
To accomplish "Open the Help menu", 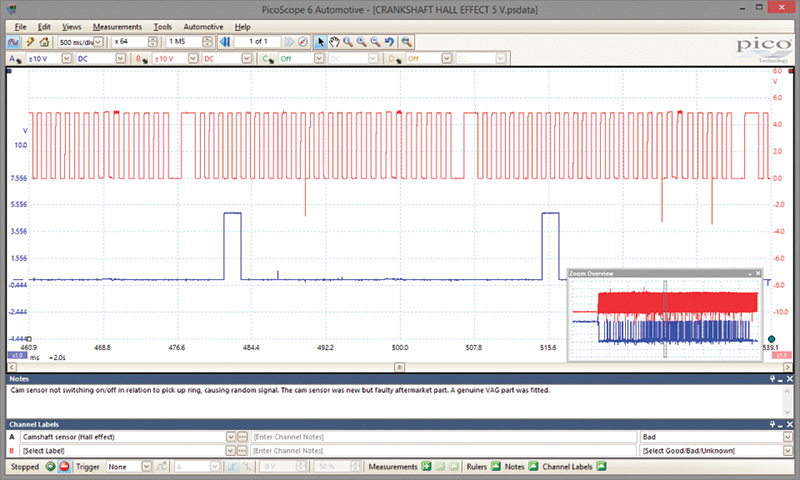I will pyautogui.click(x=242, y=27).
